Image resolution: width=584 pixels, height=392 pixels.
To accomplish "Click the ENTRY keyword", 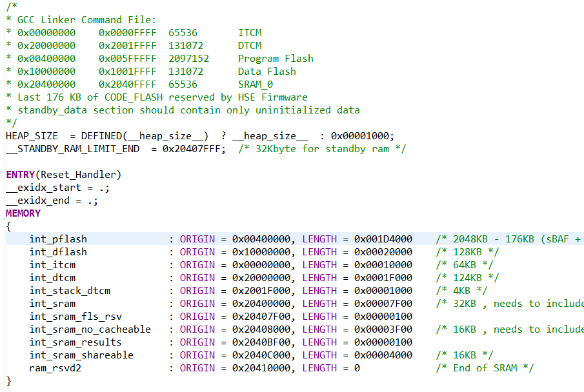I will [20, 175].
